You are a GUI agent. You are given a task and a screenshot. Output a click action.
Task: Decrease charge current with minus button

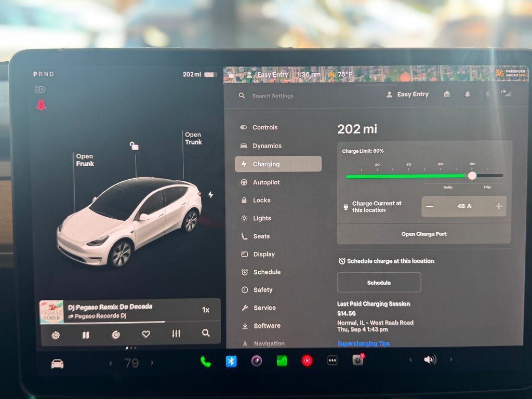click(430, 206)
